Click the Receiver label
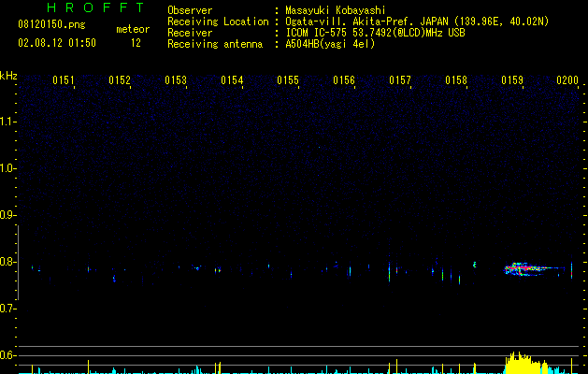 pos(190,33)
